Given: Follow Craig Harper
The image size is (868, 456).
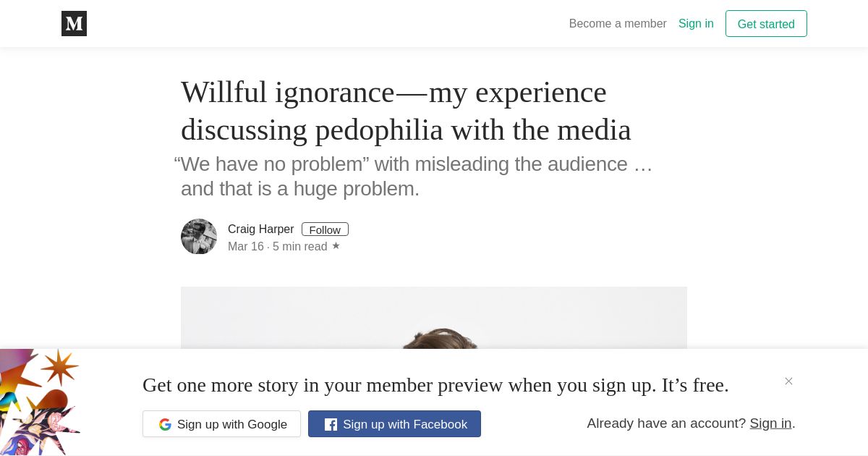Looking at the screenshot, I should point(325,229).
